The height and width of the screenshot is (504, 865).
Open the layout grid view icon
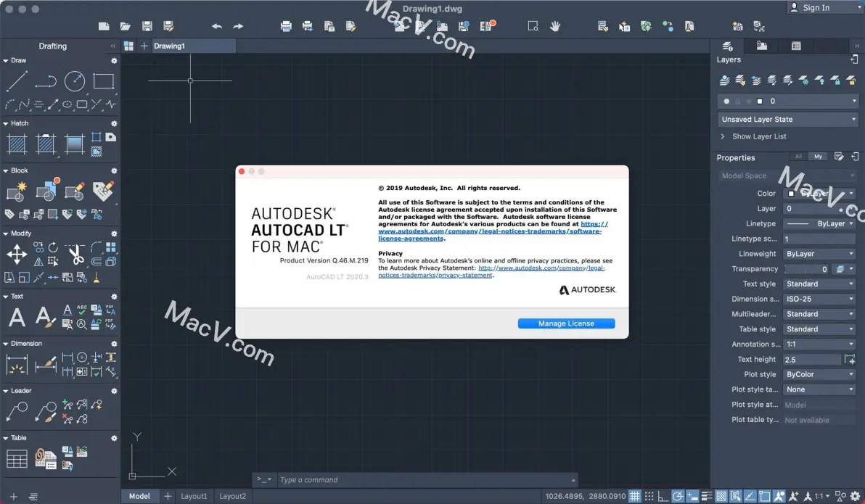click(x=128, y=46)
